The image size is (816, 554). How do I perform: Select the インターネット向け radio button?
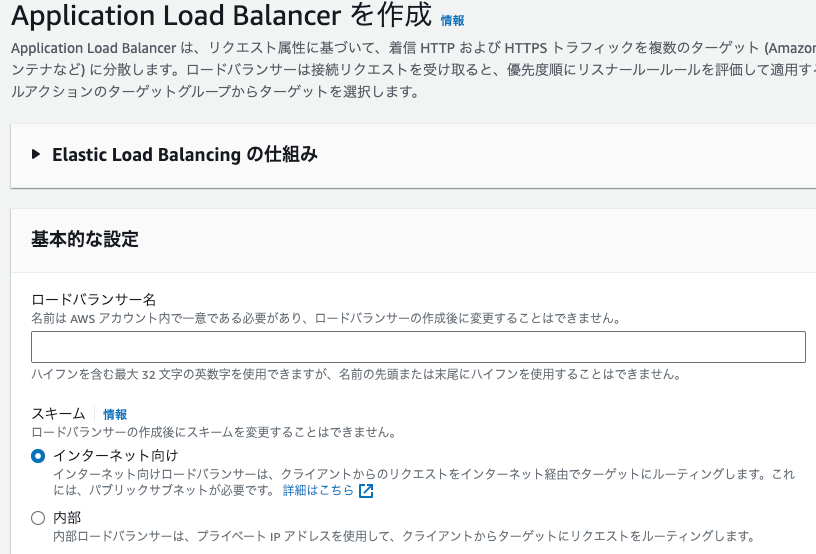(38, 456)
